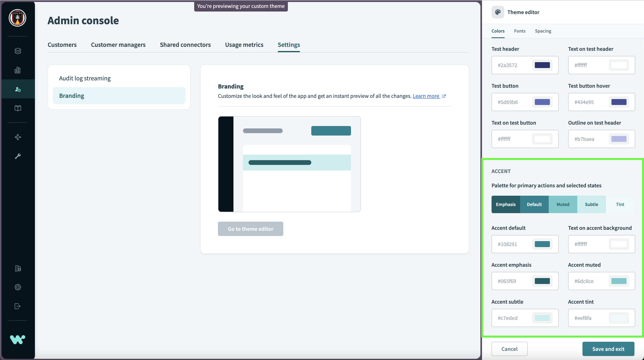The width and height of the screenshot is (644, 360).
Task: Switch to the Spacing tab
Action: 543,31
